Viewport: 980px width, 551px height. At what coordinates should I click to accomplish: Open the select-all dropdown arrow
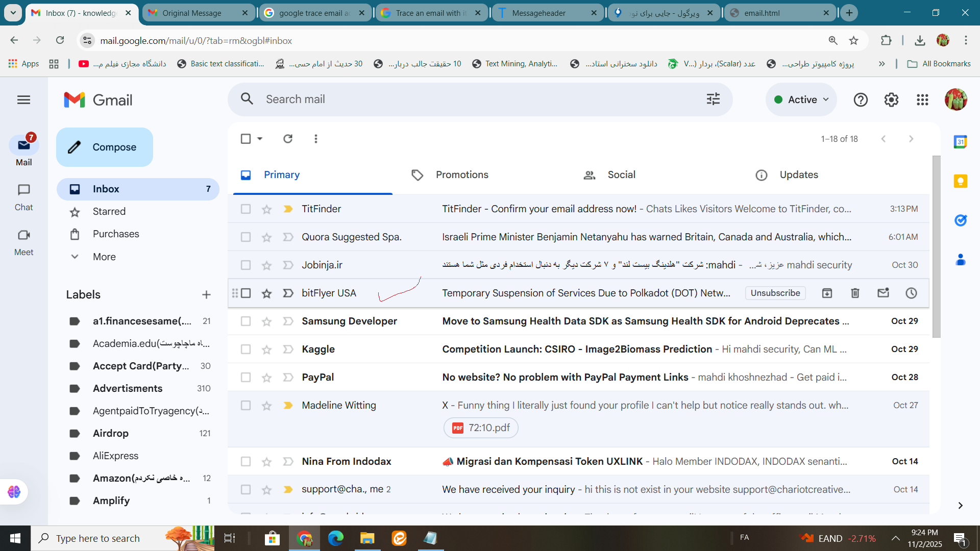pos(260,139)
